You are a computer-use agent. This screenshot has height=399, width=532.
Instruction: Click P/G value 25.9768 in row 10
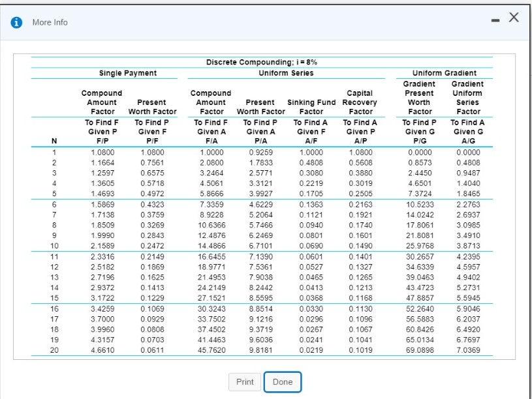(420, 246)
